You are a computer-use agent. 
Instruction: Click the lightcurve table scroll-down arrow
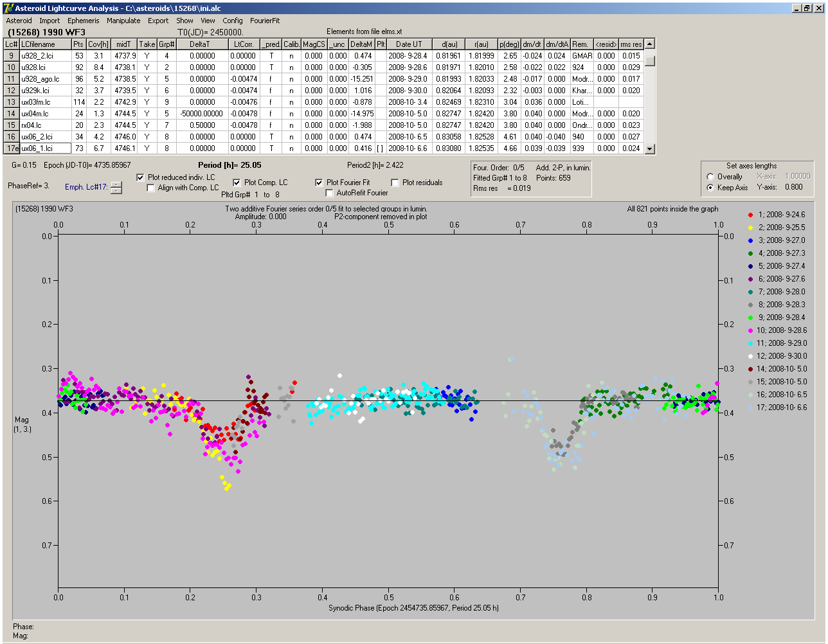650,148
